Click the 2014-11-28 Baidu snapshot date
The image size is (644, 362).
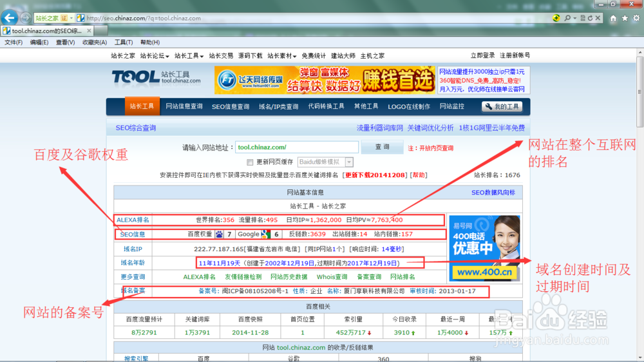250,332
